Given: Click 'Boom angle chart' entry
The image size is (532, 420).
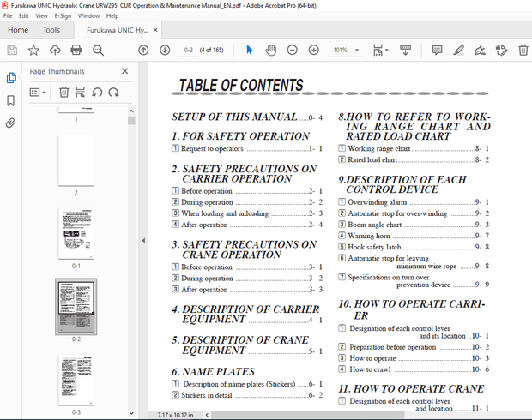Looking at the screenshot, I should point(414,225).
